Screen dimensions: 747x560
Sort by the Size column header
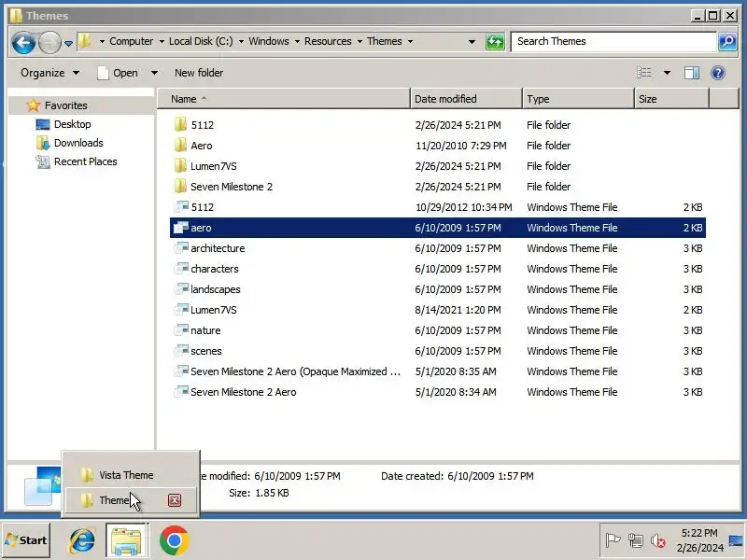(671, 99)
